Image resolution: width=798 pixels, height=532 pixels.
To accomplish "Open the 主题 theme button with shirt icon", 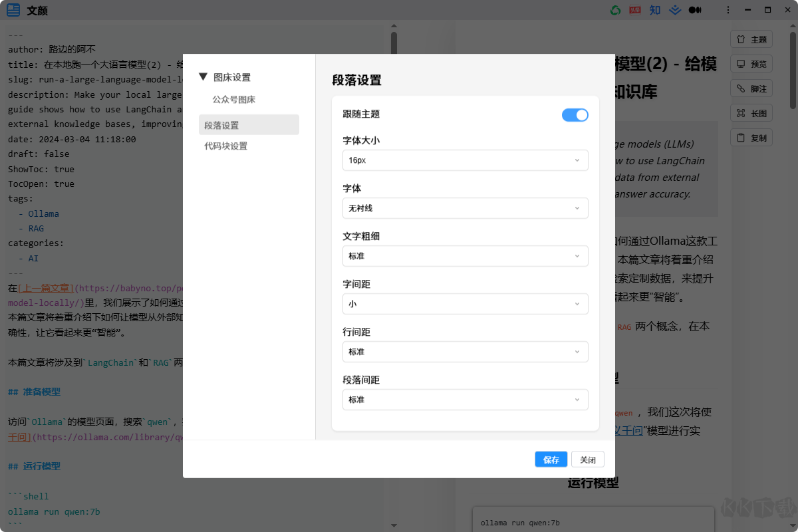I will (751, 39).
